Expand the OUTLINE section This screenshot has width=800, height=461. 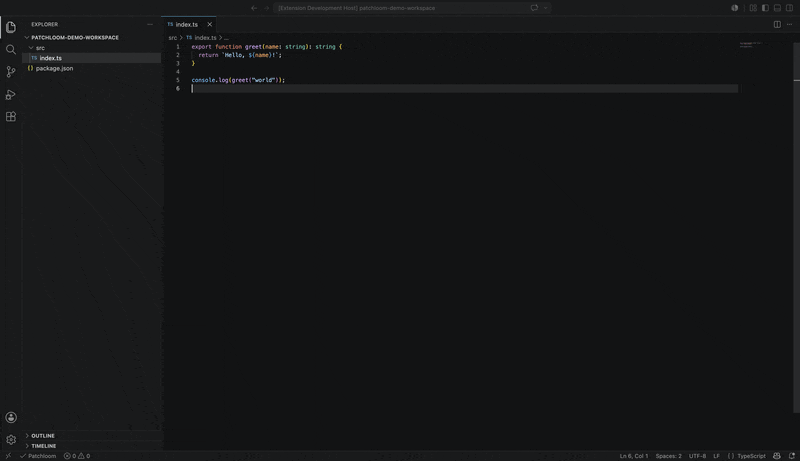pos(43,436)
